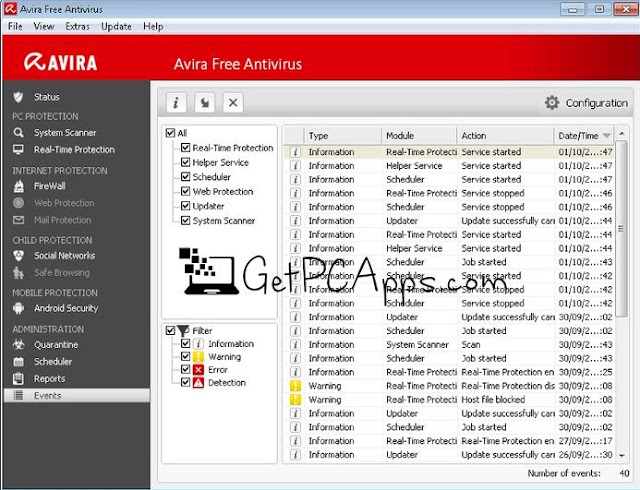Open FireWall from the sidebar
This screenshot has height=490, width=640.
(49, 186)
